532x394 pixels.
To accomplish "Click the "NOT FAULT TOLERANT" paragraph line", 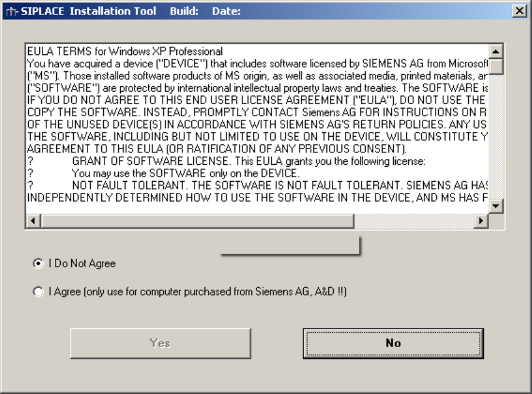I will (x=258, y=185).
